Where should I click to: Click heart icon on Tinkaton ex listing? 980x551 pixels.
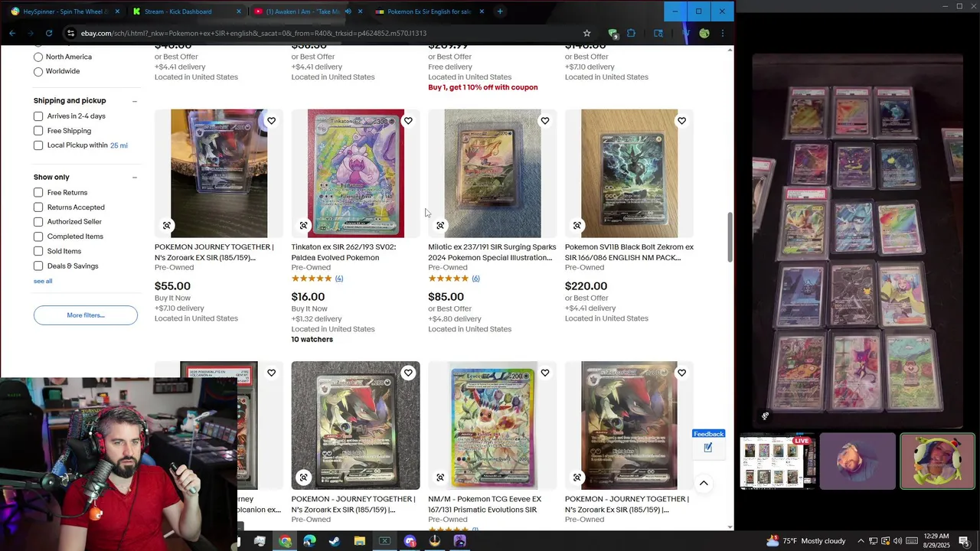[x=408, y=121]
